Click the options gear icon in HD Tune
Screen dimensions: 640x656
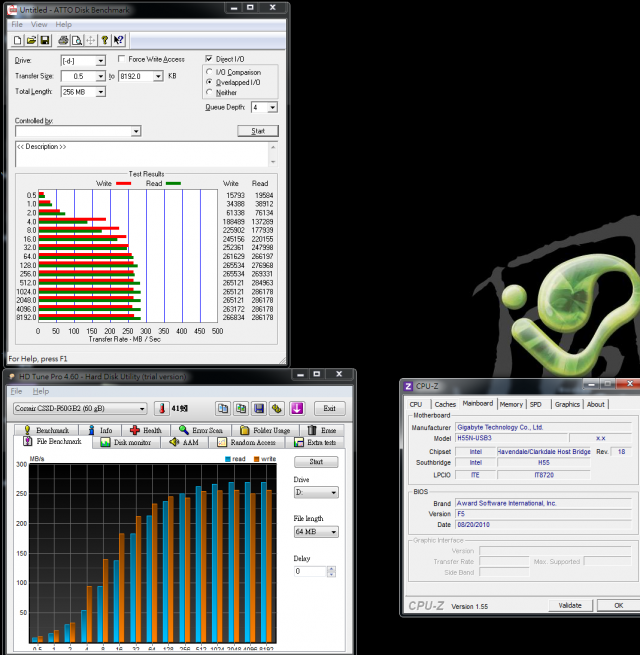click(277, 408)
